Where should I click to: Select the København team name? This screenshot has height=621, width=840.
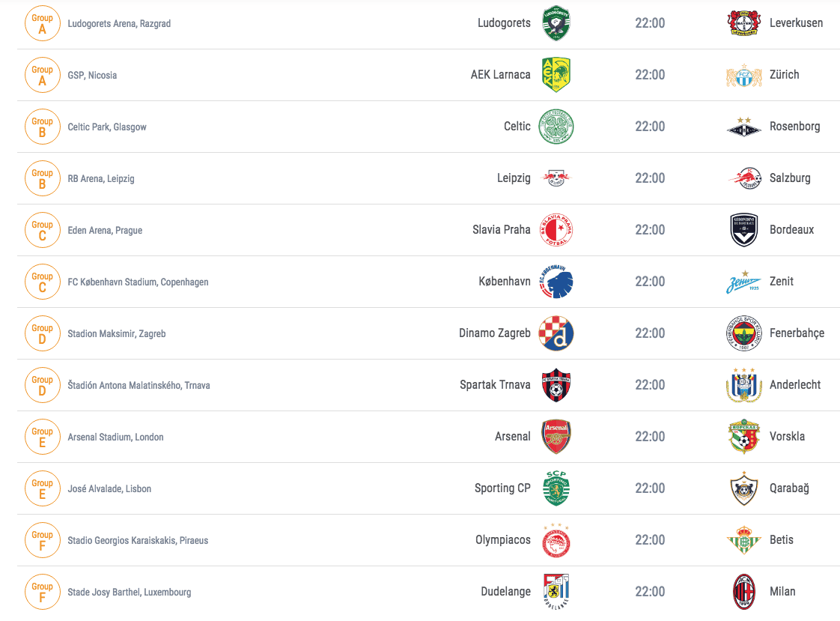tap(505, 282)
